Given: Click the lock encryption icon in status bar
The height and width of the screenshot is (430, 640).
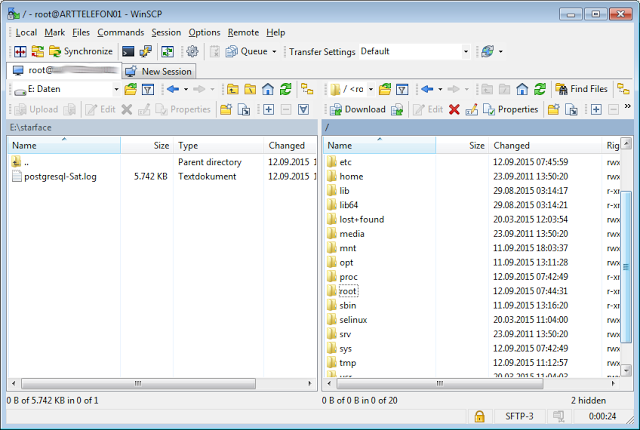Looking at the screenshot, I should pos(480,415).
